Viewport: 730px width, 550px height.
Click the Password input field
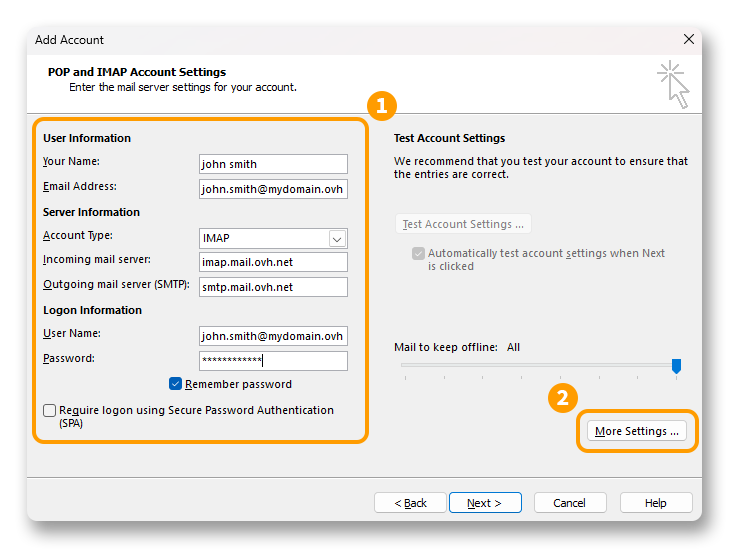click(273, 360)
